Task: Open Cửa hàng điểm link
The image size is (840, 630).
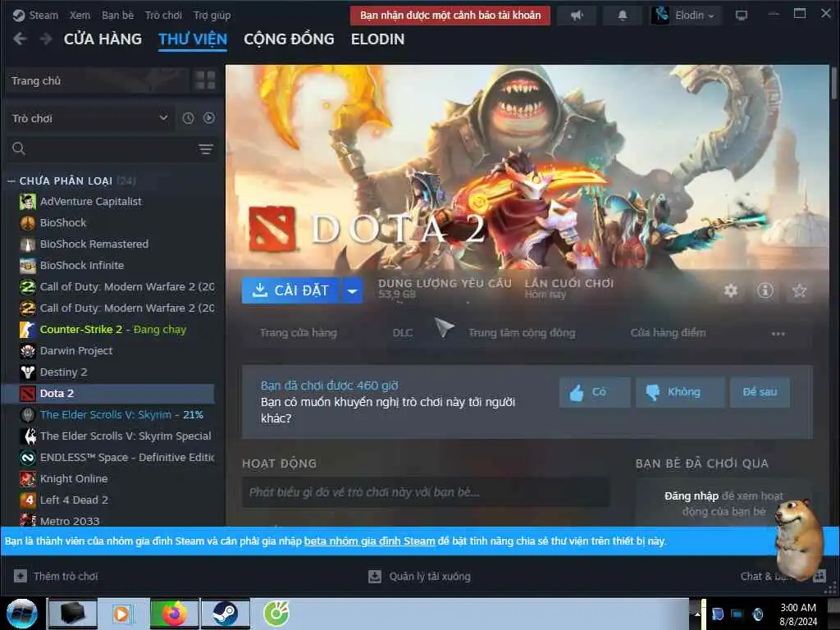Action: point(668,333)
